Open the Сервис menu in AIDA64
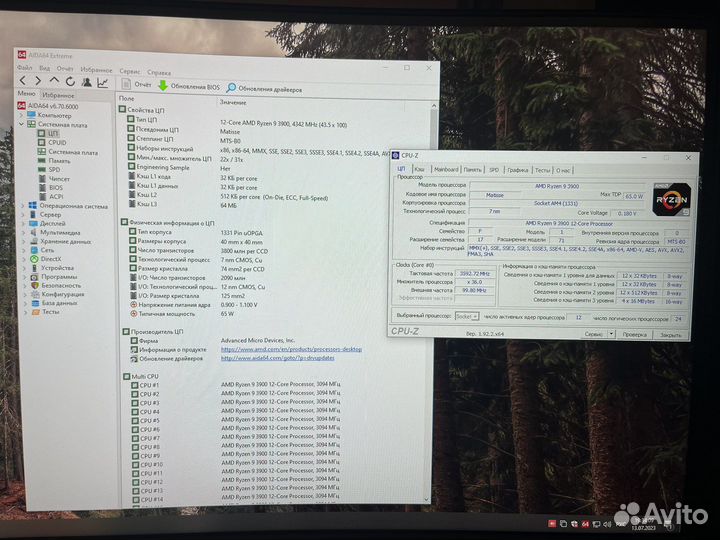Screen dimensions: 720x540 tap(130, 71)
